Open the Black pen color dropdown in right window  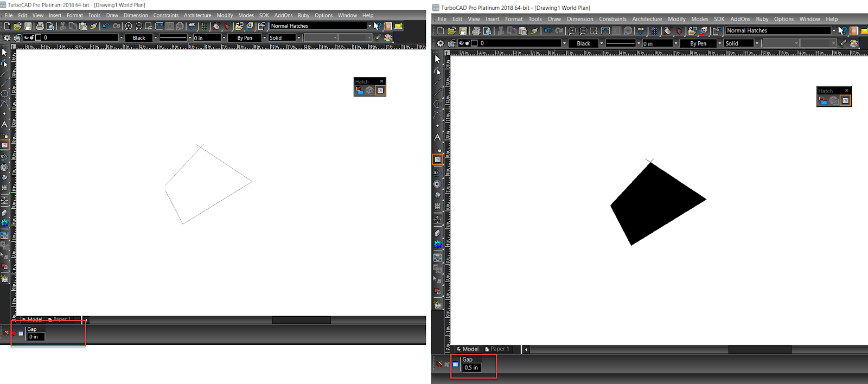click(588, 43)
